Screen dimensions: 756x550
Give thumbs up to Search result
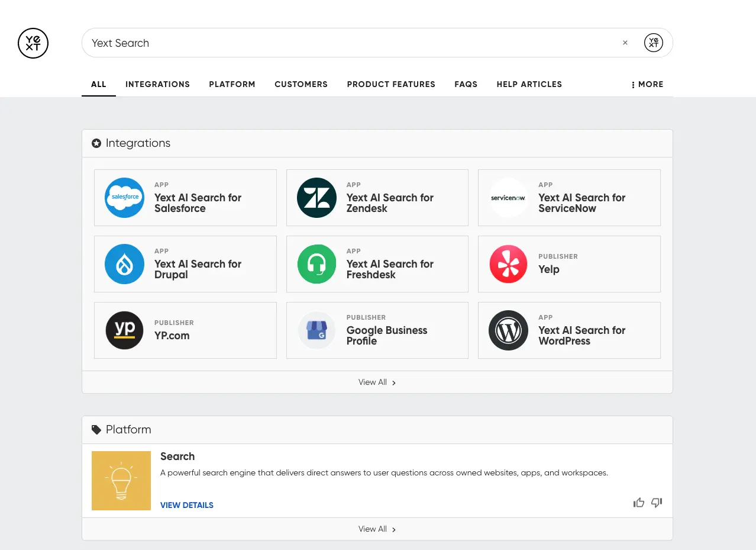(x=639, y=503)
